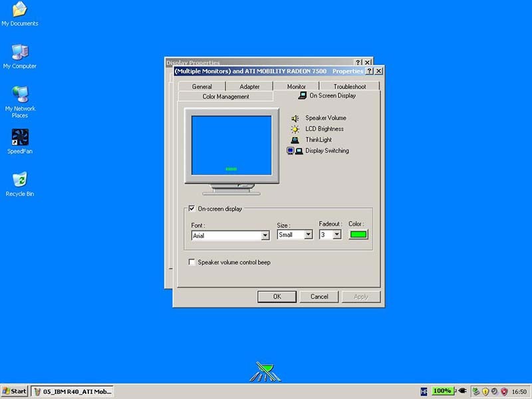The width and height of the screenshot is (532, 399).
Task: Click the green Color swatch
Action: (x=358, y=234)
